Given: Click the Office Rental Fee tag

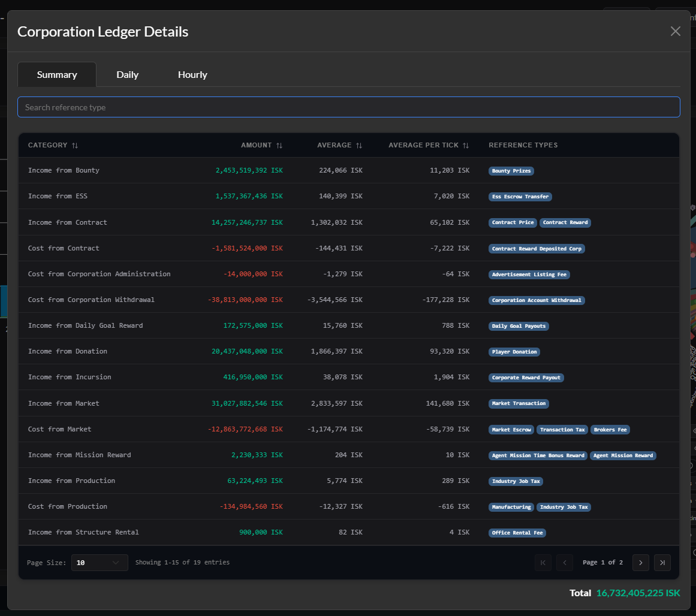Looking at the screenshot, I should pos(517,533).
